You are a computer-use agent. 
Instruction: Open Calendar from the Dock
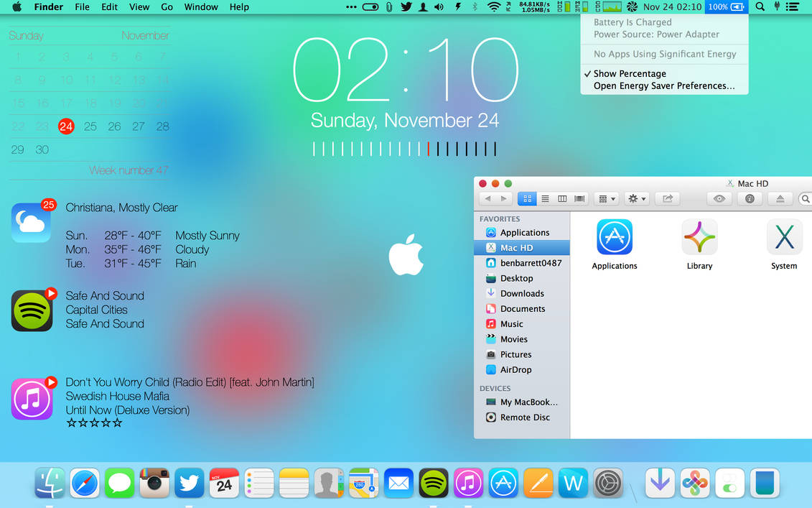click(224, 483)
